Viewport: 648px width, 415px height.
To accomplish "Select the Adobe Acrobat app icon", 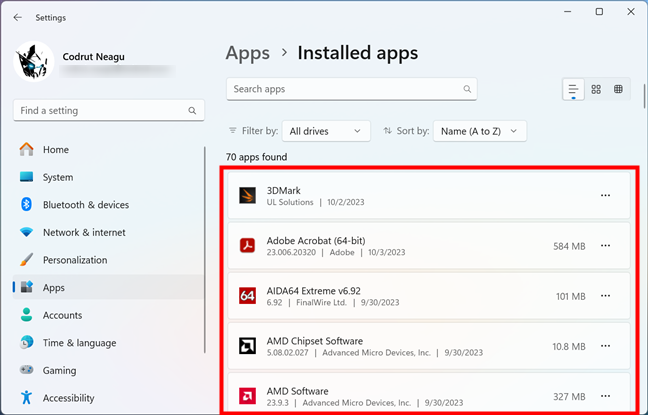I will click(248, 246).
